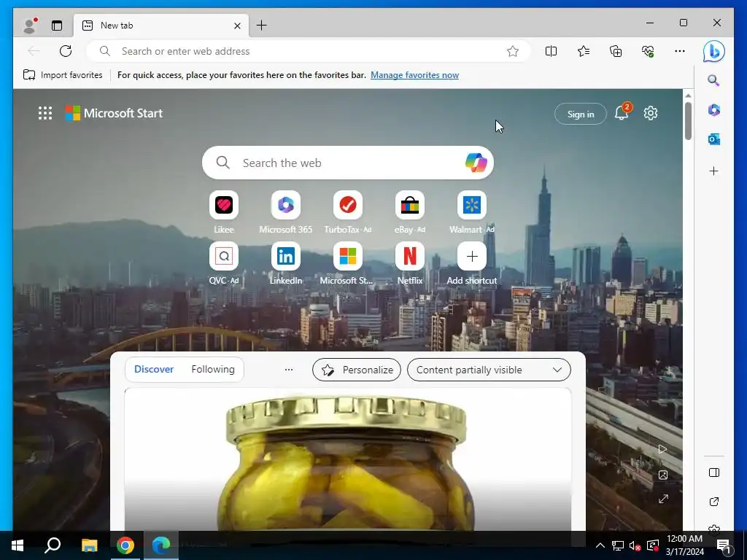Select the New tab browser tab
The height and width of the screenshot is (560, 747).
coord(161,26)
